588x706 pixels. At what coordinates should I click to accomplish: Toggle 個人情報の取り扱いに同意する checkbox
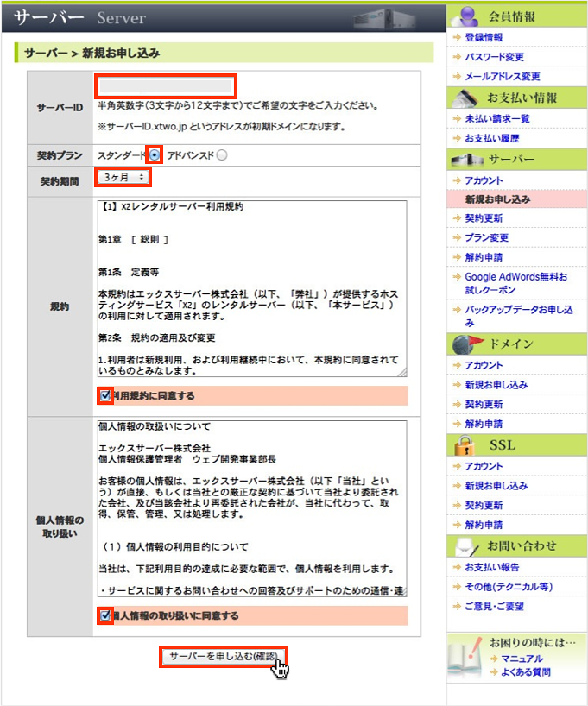click(105, 615)
